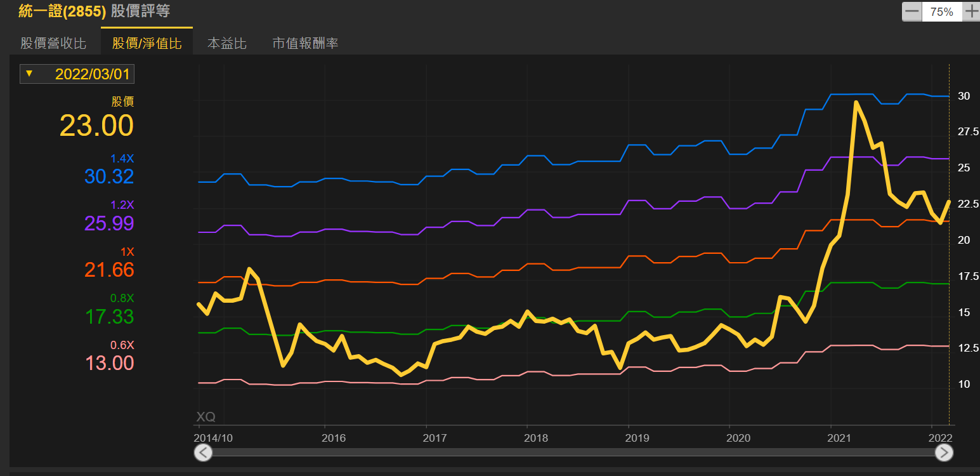The width and height of the screenshot is (980, 476).
Task: Select the purple 1.2X value 25.99
Action: click(x=109, y=223)
